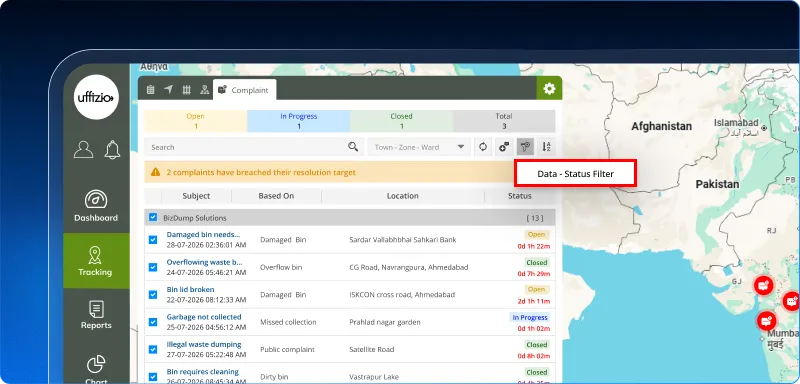Image resolution: width=800 pixels, height=384 pixels.
Task: Open the Bin requires cleaning complaint
Action: [203, 372]
